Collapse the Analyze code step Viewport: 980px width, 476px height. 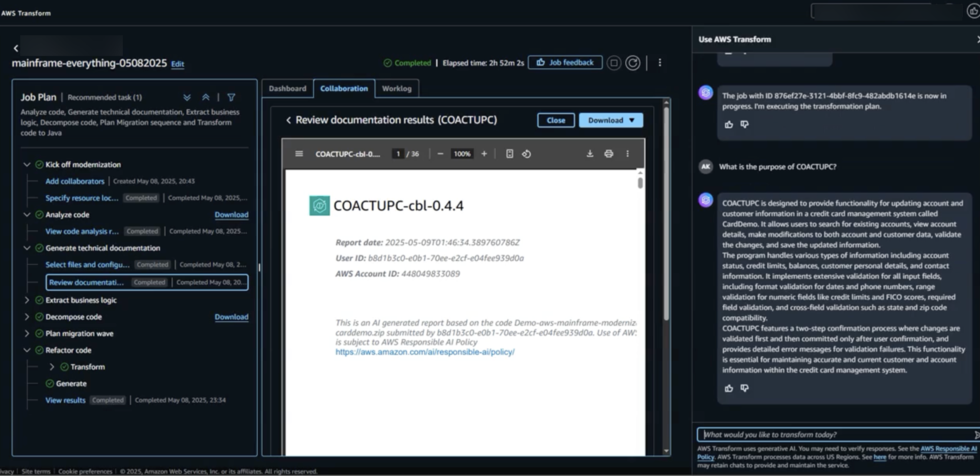pos(26,215)
